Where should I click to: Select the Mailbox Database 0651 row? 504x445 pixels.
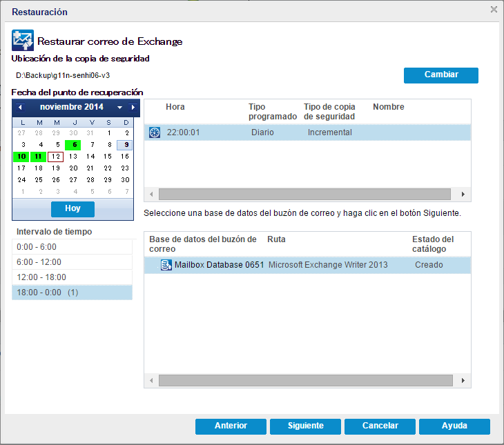pos(307,265)
